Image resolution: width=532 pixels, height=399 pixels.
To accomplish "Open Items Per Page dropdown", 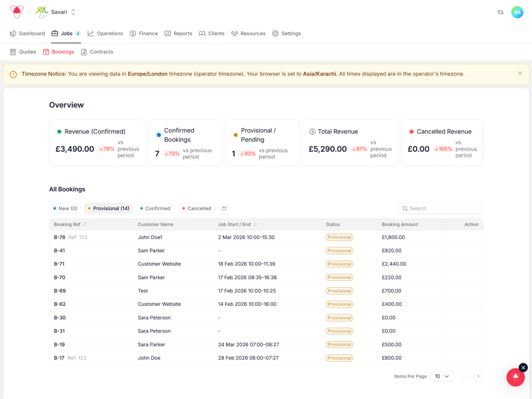I will point(442,376).
